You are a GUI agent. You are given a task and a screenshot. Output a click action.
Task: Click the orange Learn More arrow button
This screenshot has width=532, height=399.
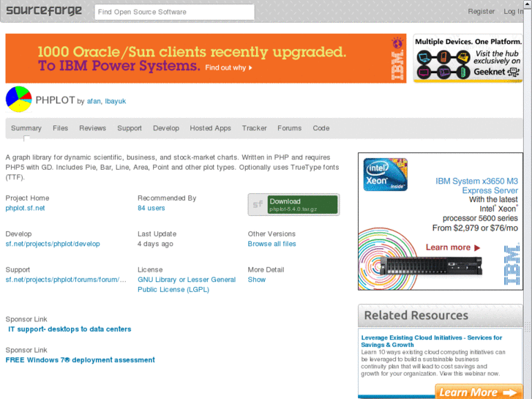pos(479,392)
